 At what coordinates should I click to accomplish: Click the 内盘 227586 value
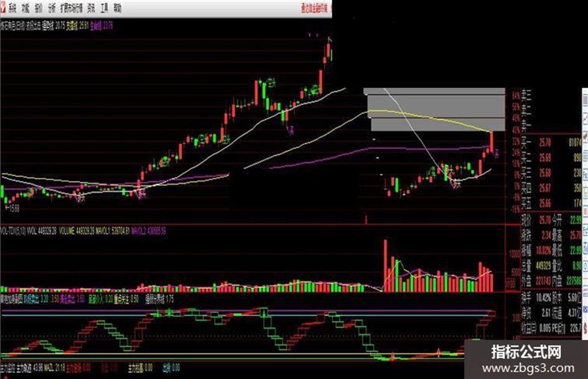tap(575, 281)
